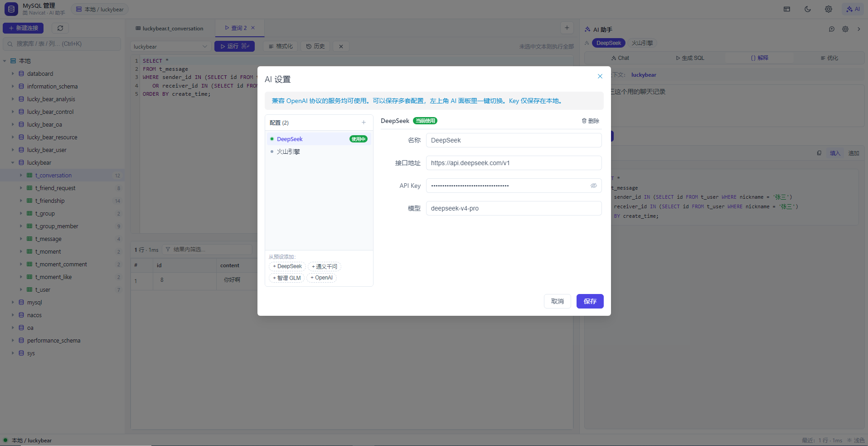Clear editor with X toolbar button
The width and height of the screenshot is (868, 446).
coord(341,46)
